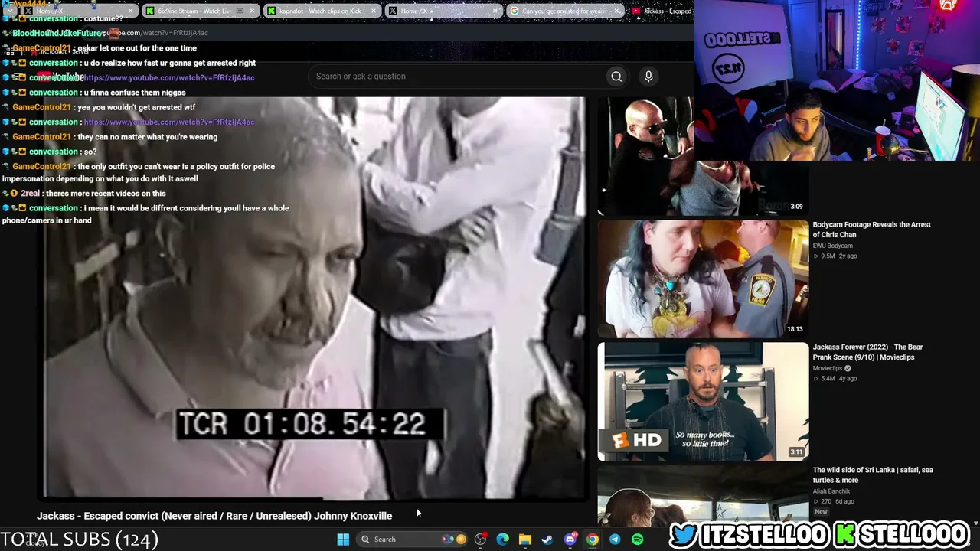
Task: Open Telegram from the taskbar
Action: pos(615,540)
